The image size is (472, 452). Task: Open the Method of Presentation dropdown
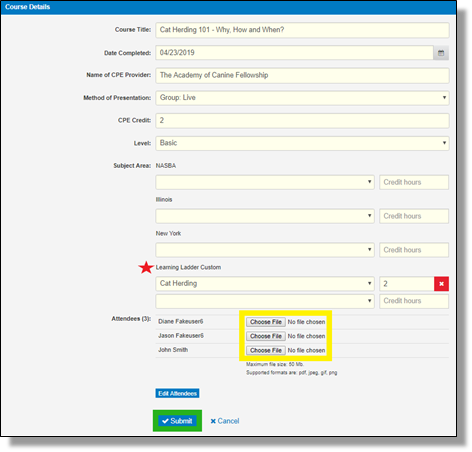tap(302, 98)
